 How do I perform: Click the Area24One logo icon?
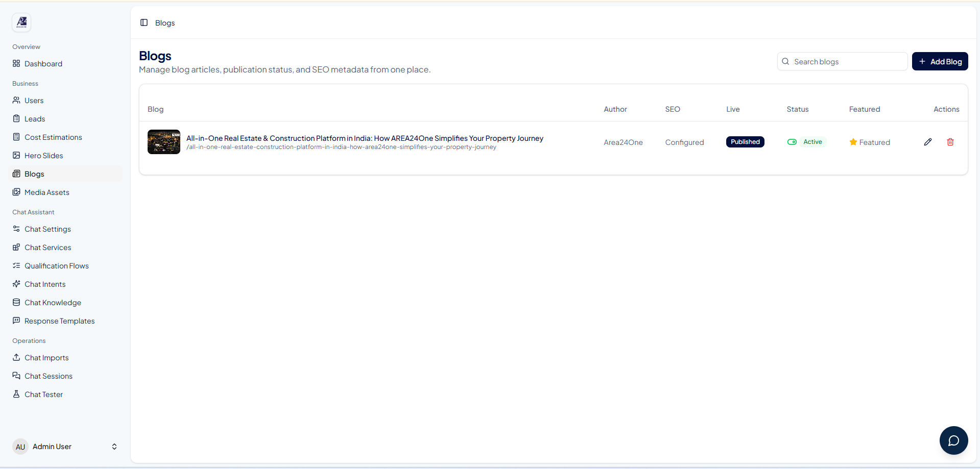point(21,22)
